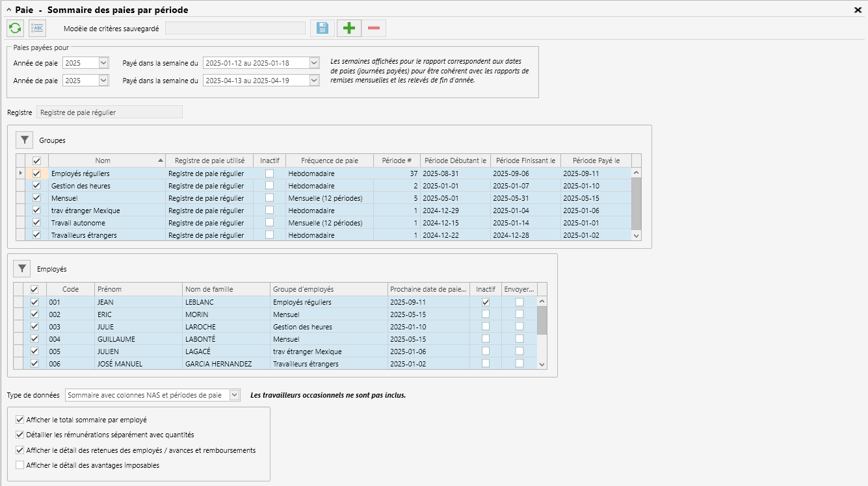Open the Type de données dropdown
868x486 pixels.
coord(235,395)
